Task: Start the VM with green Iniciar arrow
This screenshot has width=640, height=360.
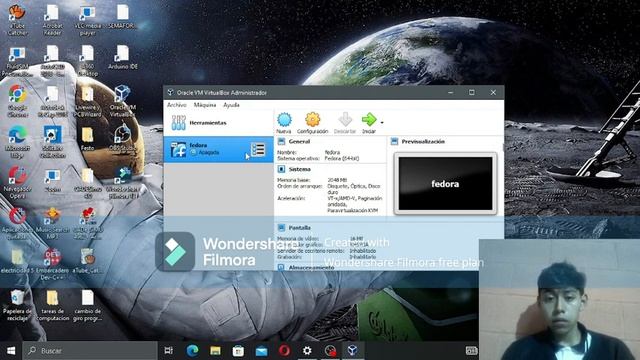Action: coord(369,123)
